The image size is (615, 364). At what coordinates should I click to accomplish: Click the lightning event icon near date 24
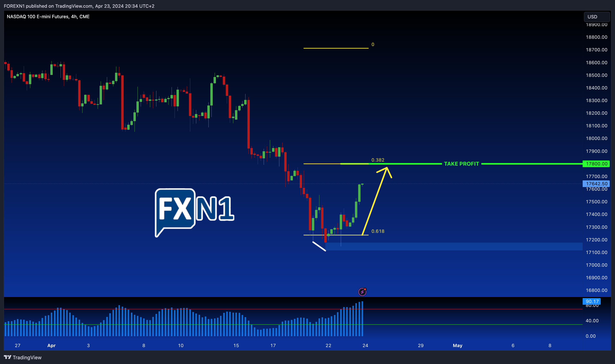362,292
